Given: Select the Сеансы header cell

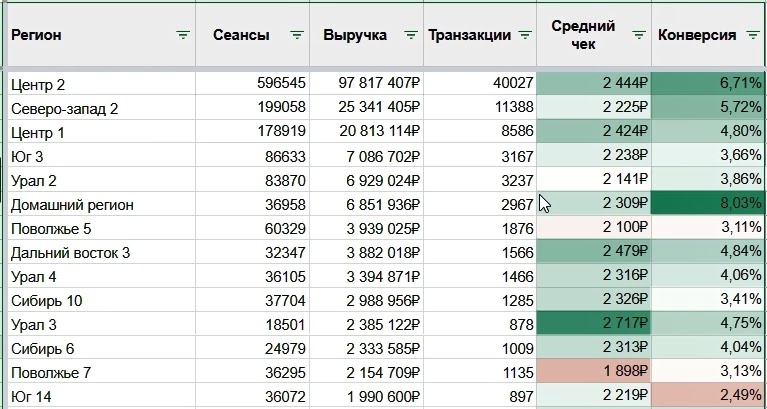Looking at the screenshot, I should (252, 35).
